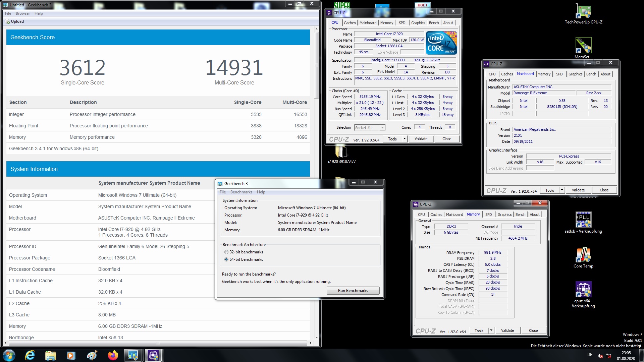Open File menu in Geekbench 3 dialog

[x=223, y=192]
